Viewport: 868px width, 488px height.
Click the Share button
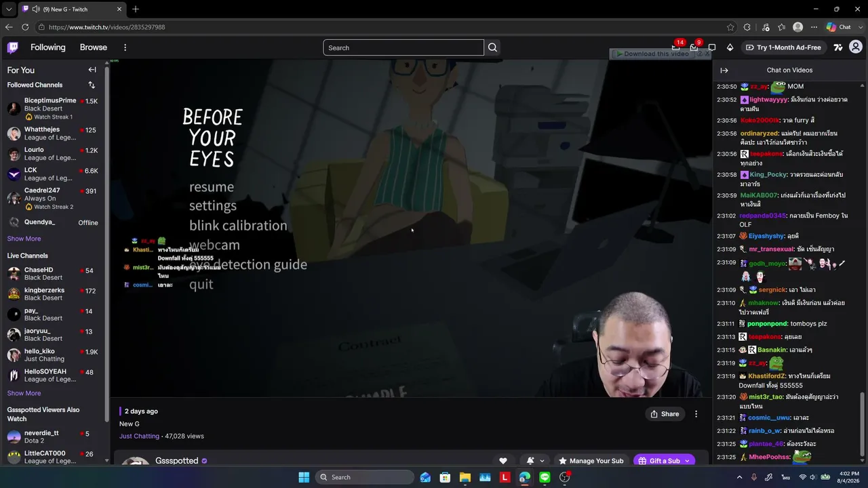pos(665,414)
